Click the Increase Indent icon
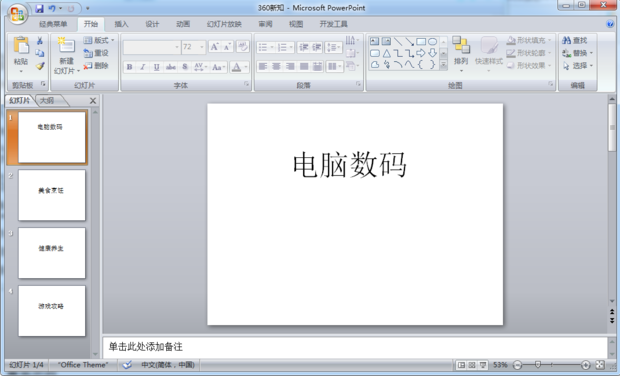Image resolution: width=620 pixels, height=376 pixels. [x=317, y=47]
